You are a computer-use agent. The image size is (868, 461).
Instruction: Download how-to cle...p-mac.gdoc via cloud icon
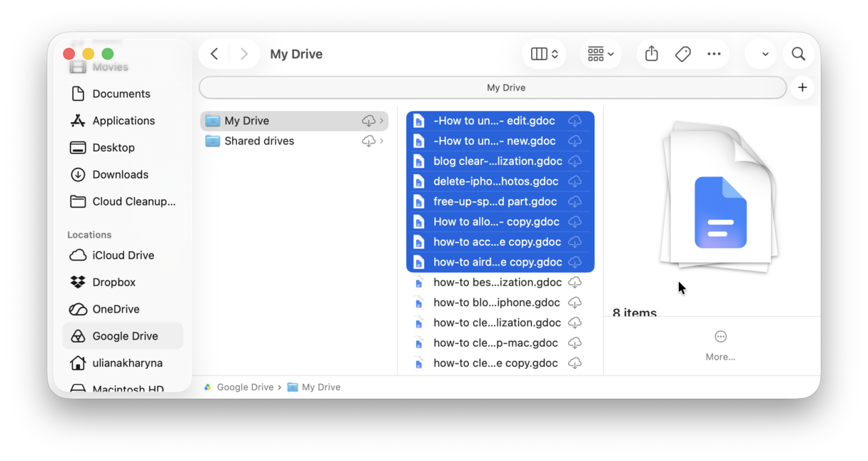[575, 343]
